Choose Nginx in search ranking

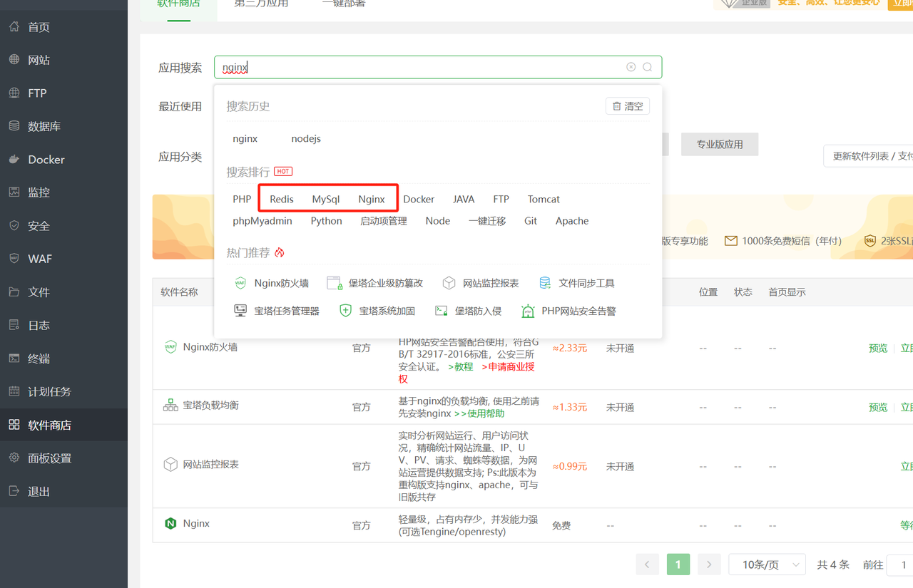[372, 199]
